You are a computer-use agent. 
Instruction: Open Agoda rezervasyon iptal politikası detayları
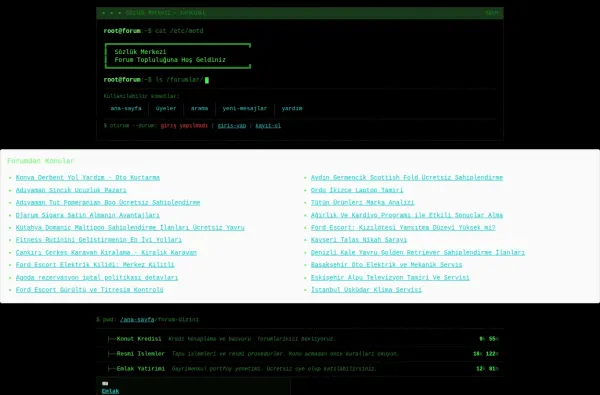click(x=97, y=277)
